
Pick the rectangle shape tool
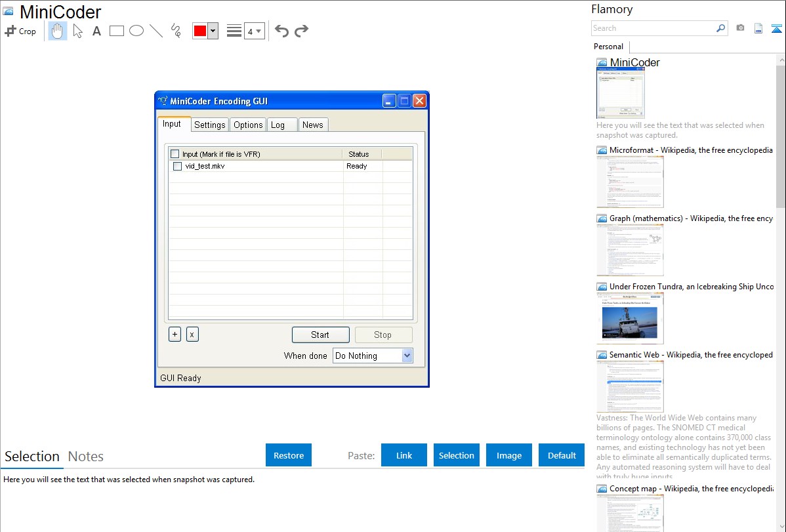pyautogui.click(x=117, y=31)
